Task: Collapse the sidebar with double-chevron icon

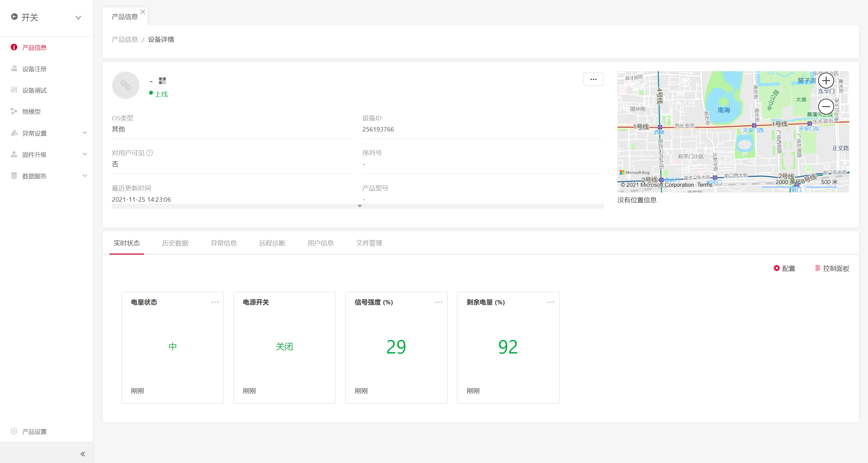Action: coord(82,454)
